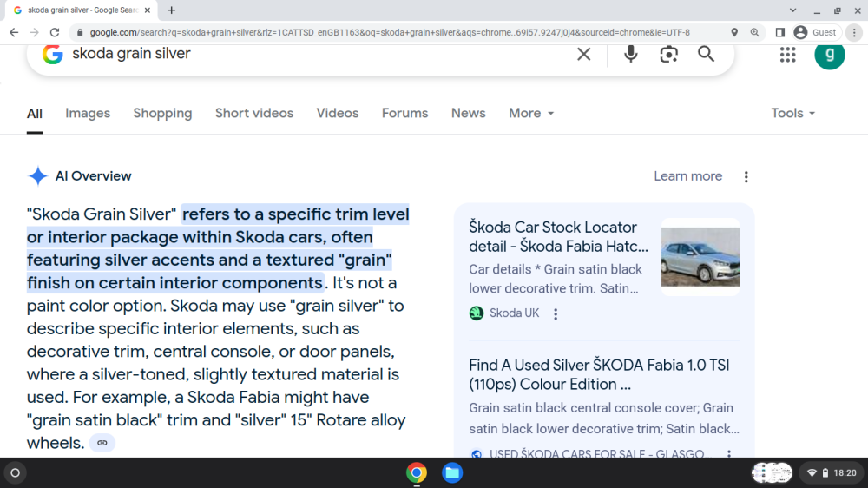
Task: Open tab search chevron in title bar
Action: [x=792, y=10]
